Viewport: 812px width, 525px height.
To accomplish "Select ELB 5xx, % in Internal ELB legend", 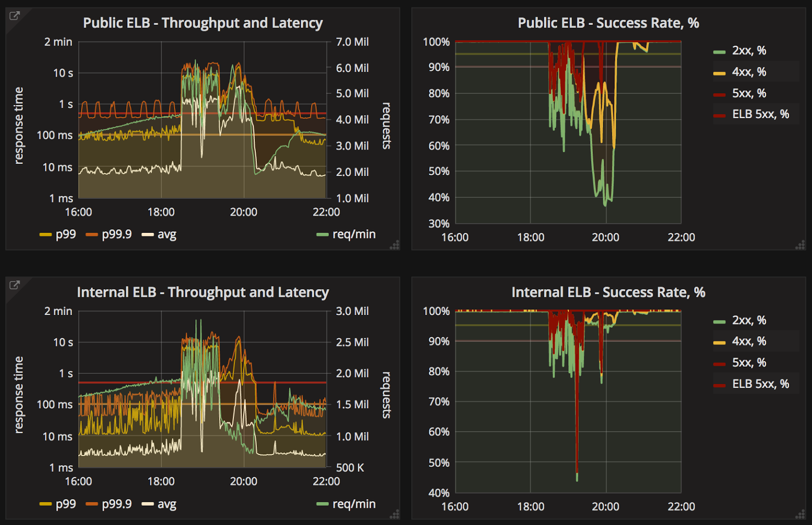I will tap(752, 384).
